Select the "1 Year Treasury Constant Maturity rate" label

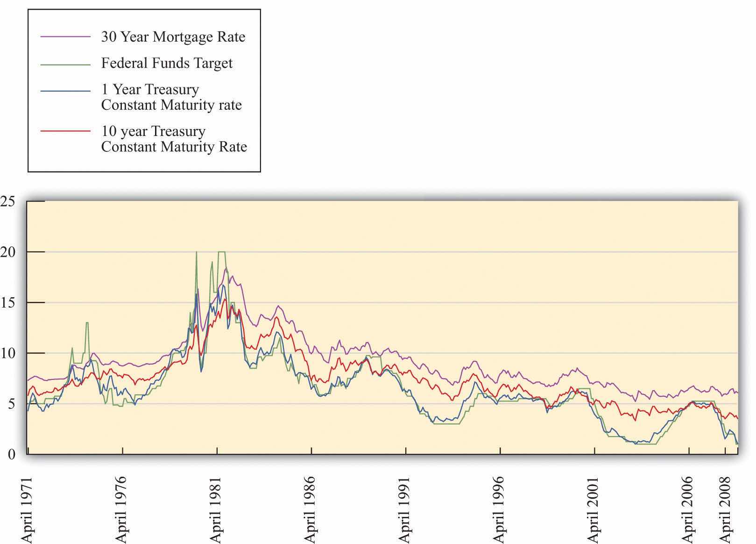[x=171, y=97]
